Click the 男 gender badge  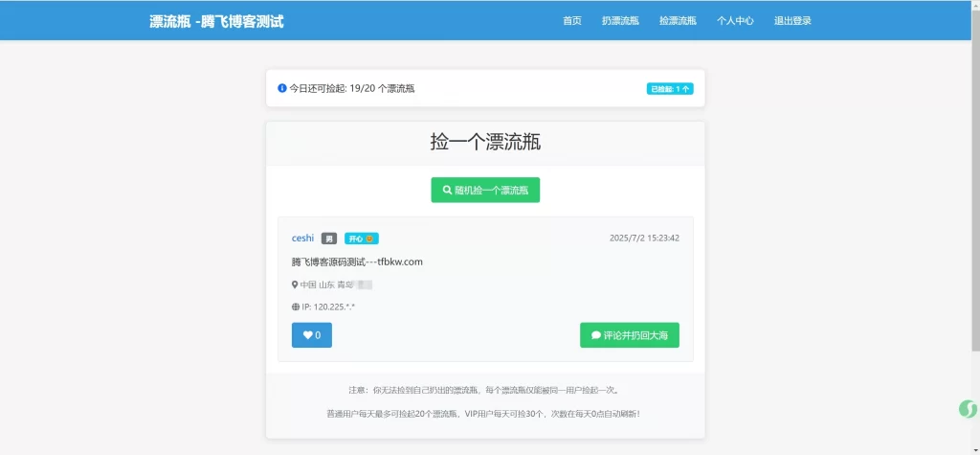tap(329, 239)
